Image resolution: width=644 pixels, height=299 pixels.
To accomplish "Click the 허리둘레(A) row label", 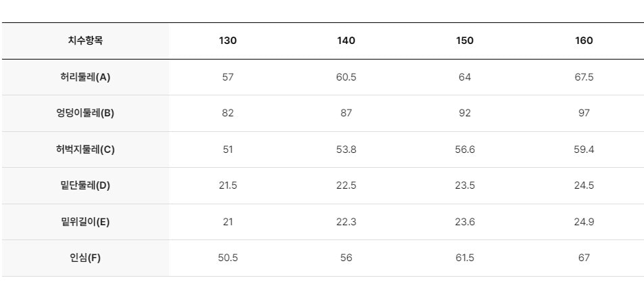I will click(x=85, y=77).
